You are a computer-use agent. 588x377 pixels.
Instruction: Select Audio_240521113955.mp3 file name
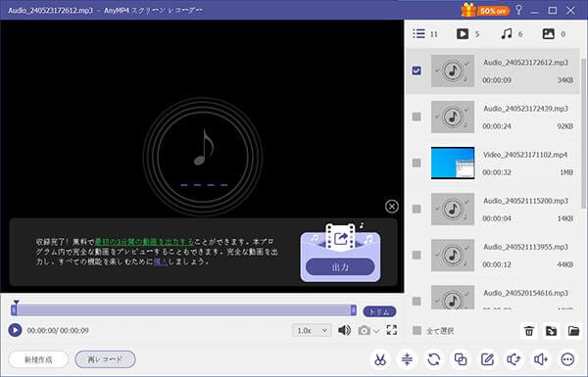tap(525, 247)
